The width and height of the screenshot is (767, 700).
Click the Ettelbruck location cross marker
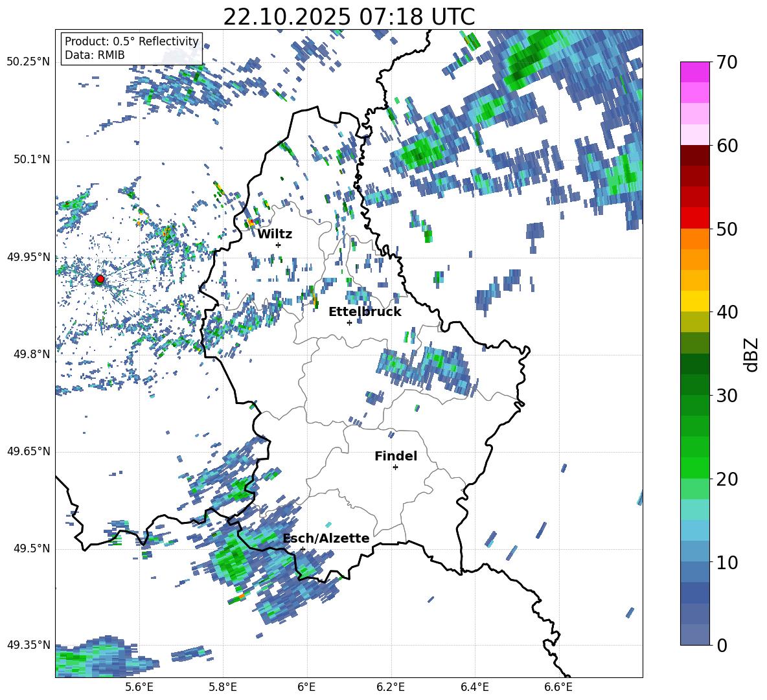[x=349, y=322]
